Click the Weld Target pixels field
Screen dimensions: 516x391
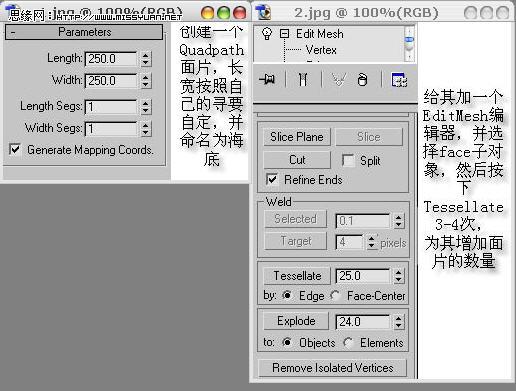click(x=349, y=242)
